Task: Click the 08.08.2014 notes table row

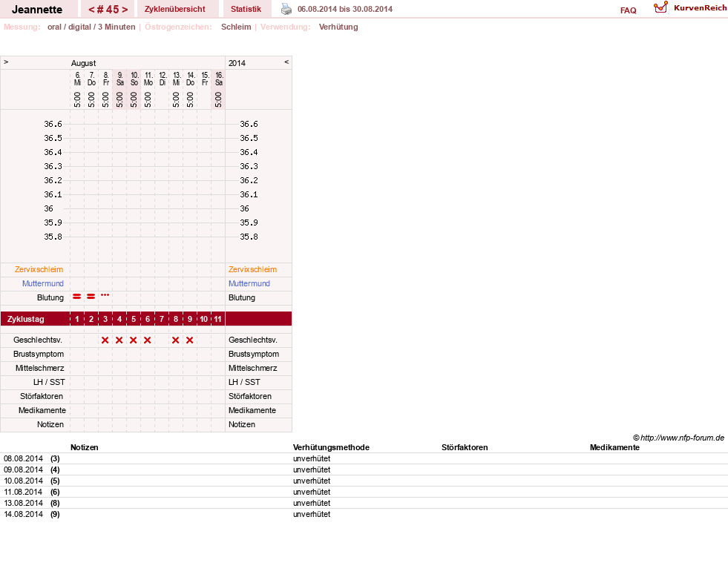Action: coord(364,458)
